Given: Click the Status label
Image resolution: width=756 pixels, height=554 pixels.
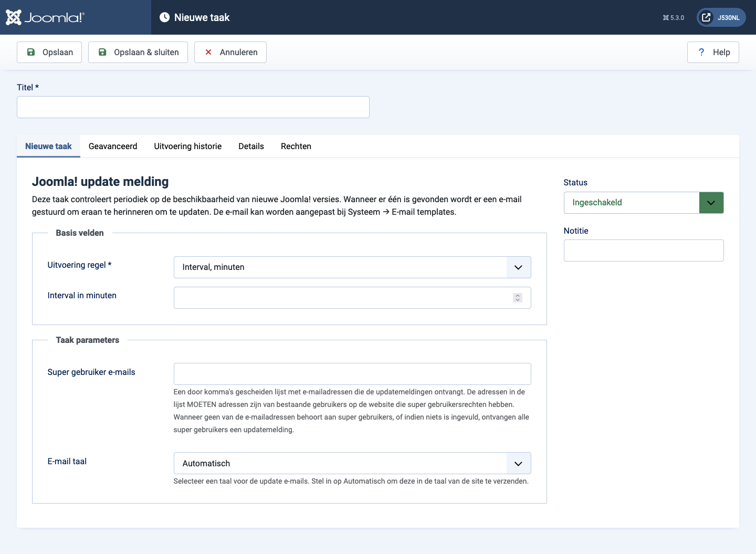Looking at the screenshot, I should click(x=575, y=182).
